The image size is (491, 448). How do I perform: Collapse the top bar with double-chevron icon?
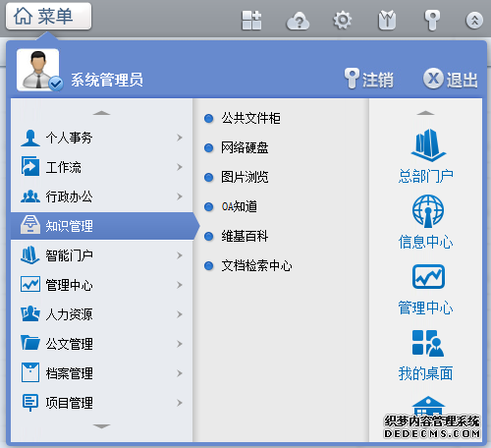(474, 21)
